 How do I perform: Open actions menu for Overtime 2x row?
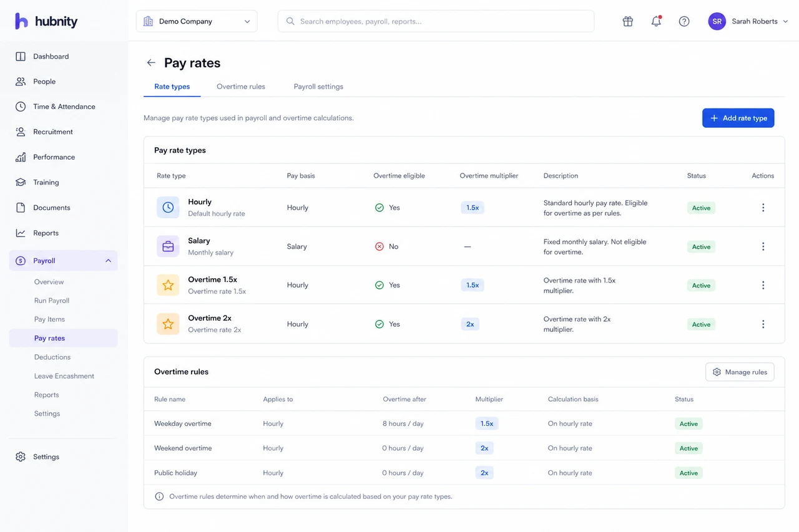click(x=763, y=324)
